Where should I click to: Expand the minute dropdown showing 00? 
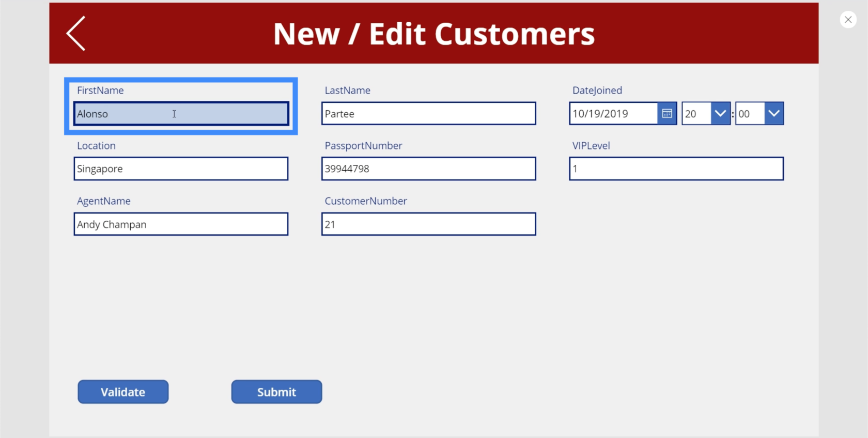pyautogui.click(x=774, y=114)
